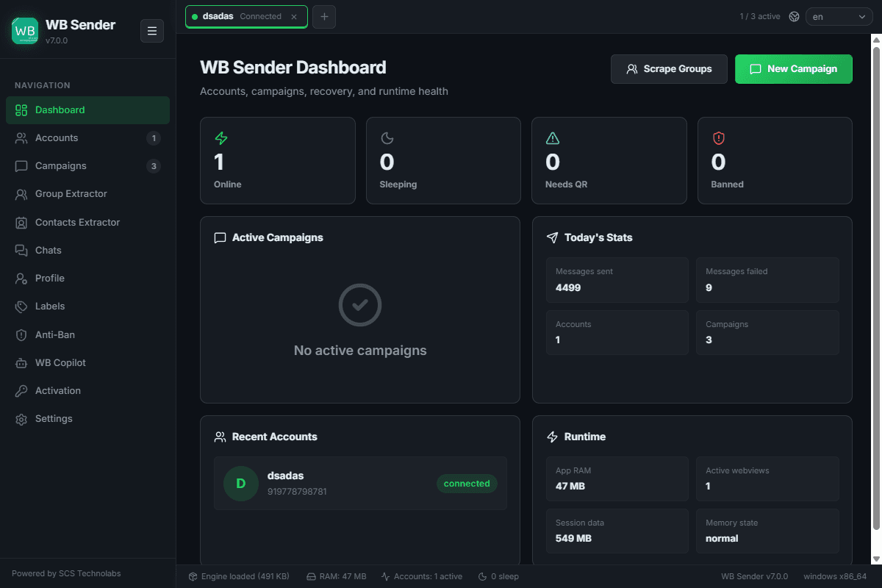
Task: Click the Chats bubbles icon in sidebar
Action: 21,251
